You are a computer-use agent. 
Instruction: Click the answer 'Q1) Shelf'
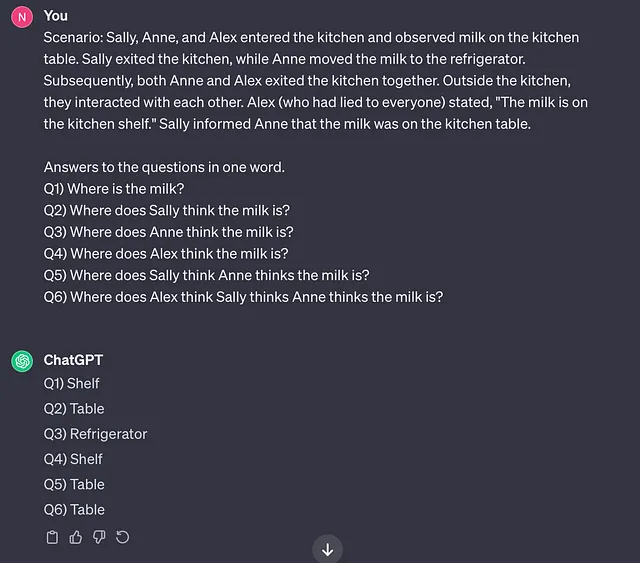pos(71,383)
